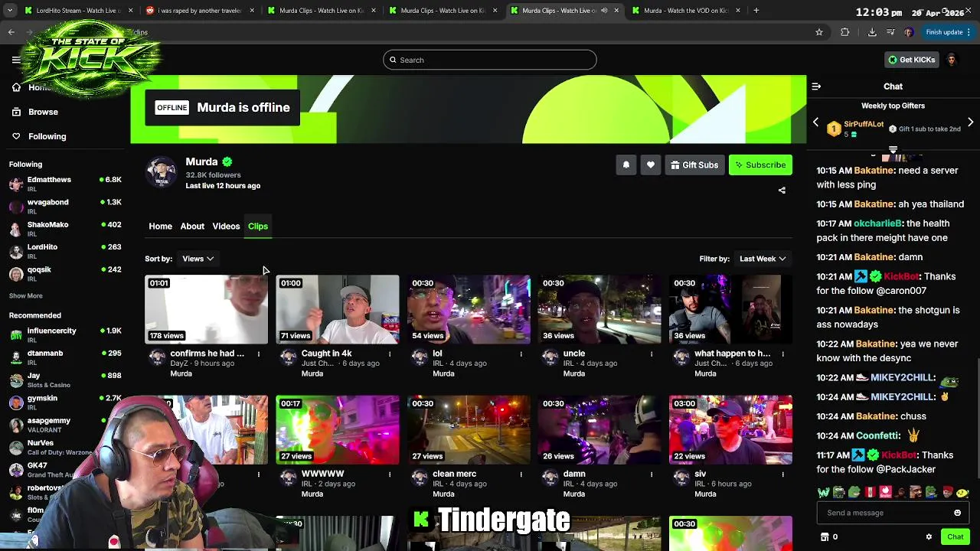Open the browser downloads icon
Viewport: 980px width, 551px height.
(x=872, y=32)
